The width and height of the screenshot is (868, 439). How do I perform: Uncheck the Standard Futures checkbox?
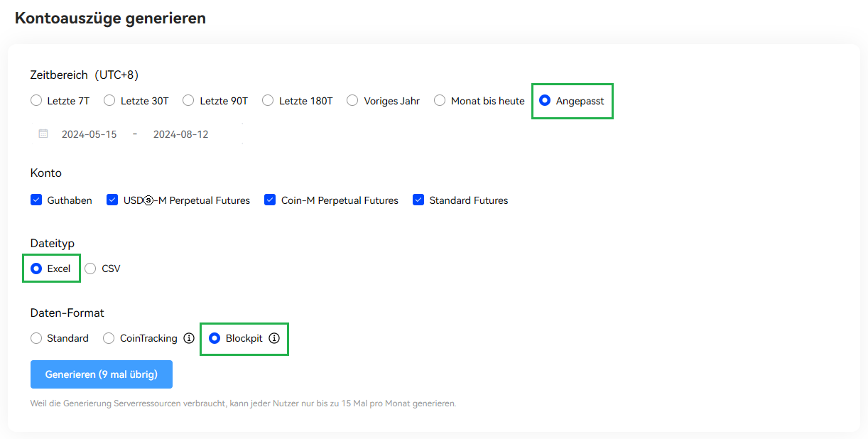[418, 200]
